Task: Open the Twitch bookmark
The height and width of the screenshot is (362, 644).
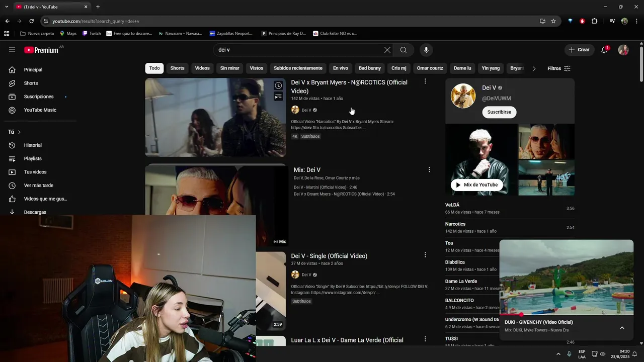Action: pos(92,34)
